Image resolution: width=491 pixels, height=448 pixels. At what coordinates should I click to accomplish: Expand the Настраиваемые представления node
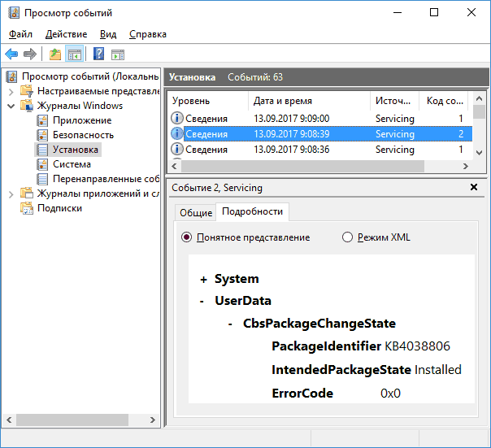tap(11, 92)
